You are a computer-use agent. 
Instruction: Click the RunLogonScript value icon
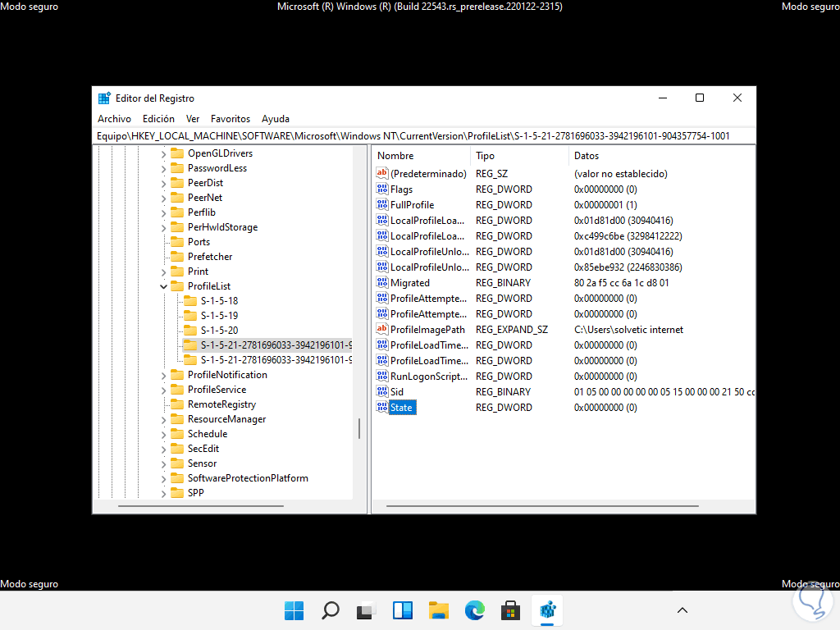(382, 376)
